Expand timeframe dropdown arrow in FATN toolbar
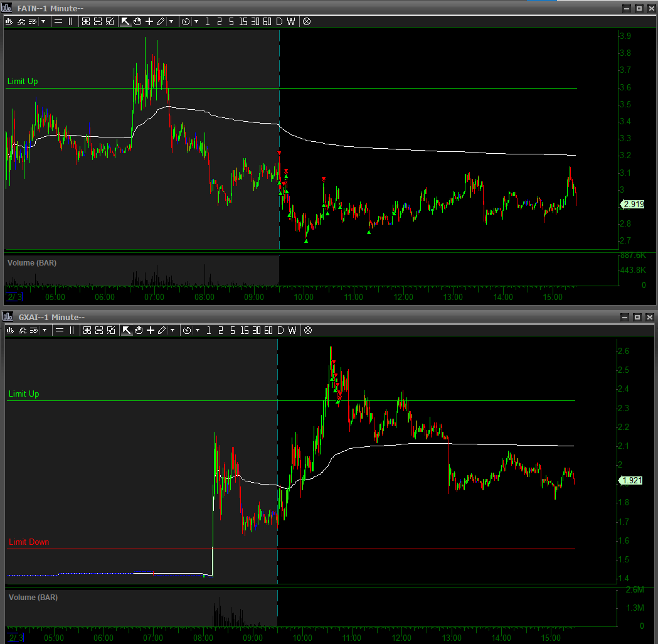 click(x=196, y=21)
